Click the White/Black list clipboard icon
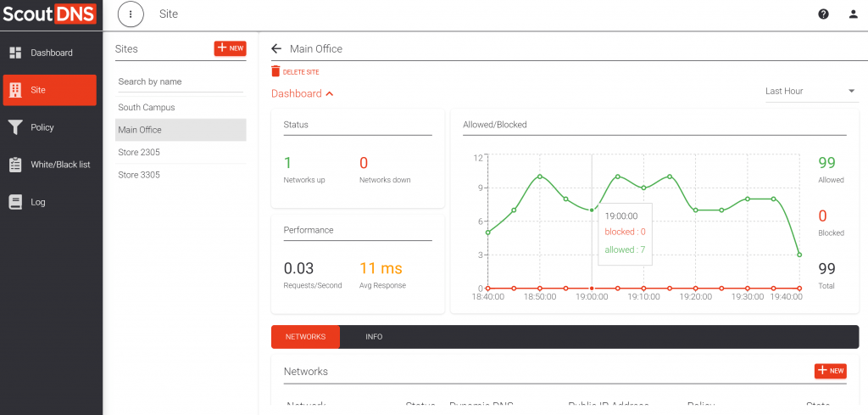Screen dimensions: 868x415 click(x=15, y=165)
